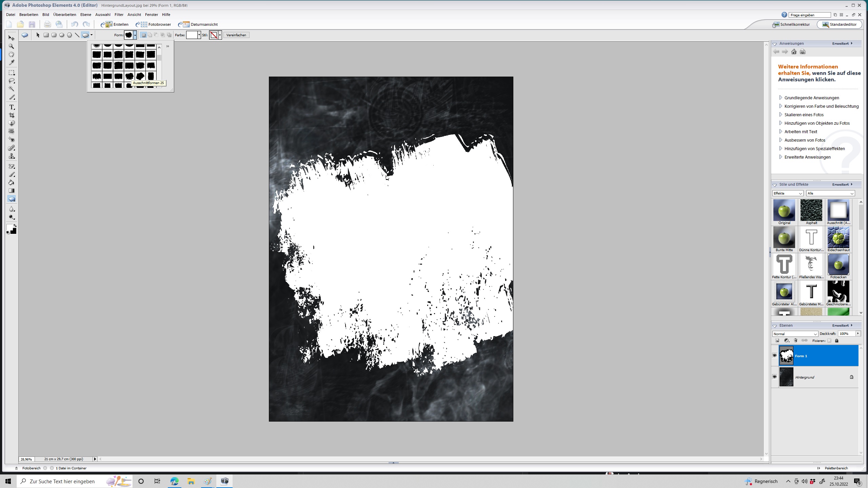The width and height of the screenshot is (868, 488).
Task: Open the Farbe shape color swatch
Action: pyautogui.click(x=192, y=35)
